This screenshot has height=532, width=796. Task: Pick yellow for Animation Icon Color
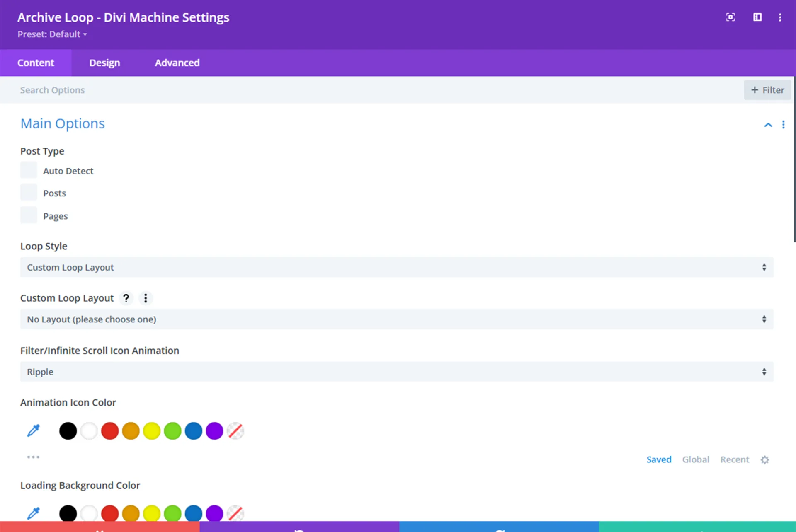152,431
